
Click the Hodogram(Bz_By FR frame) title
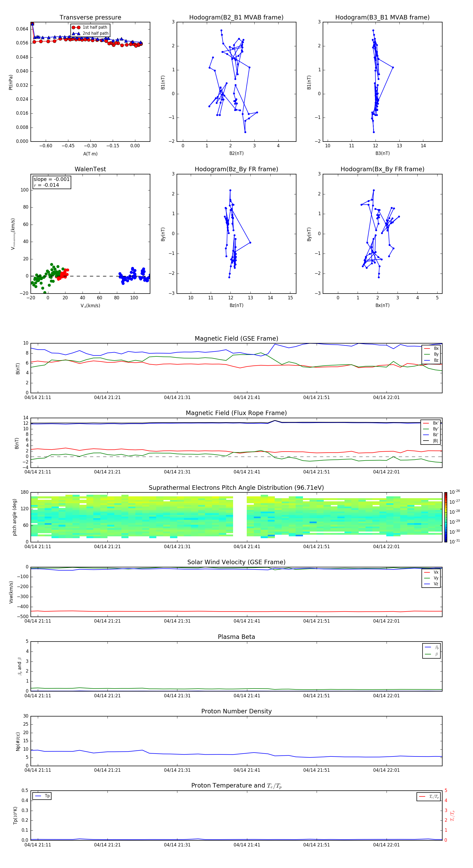(236, 169)
